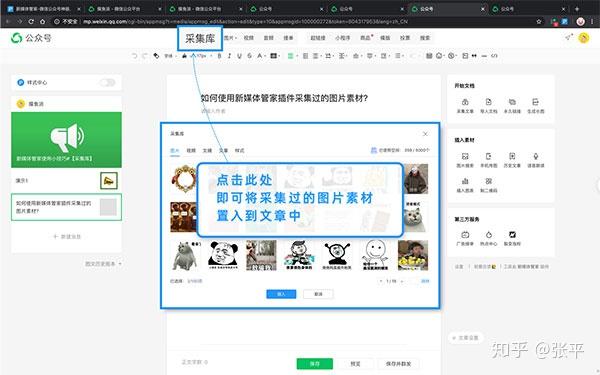This screenshot has height=375, width=600.
Task: Toggle underline formatting
Action: click(239, 56)
